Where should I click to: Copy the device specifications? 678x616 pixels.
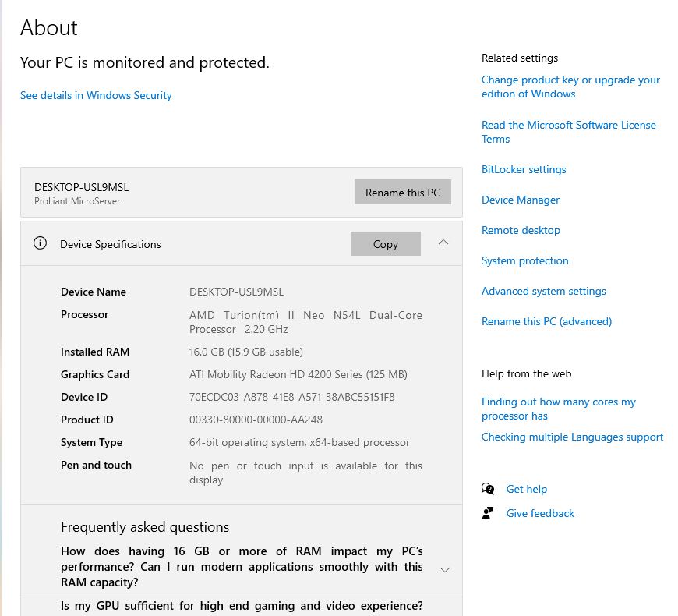click(x=385, y=244)
